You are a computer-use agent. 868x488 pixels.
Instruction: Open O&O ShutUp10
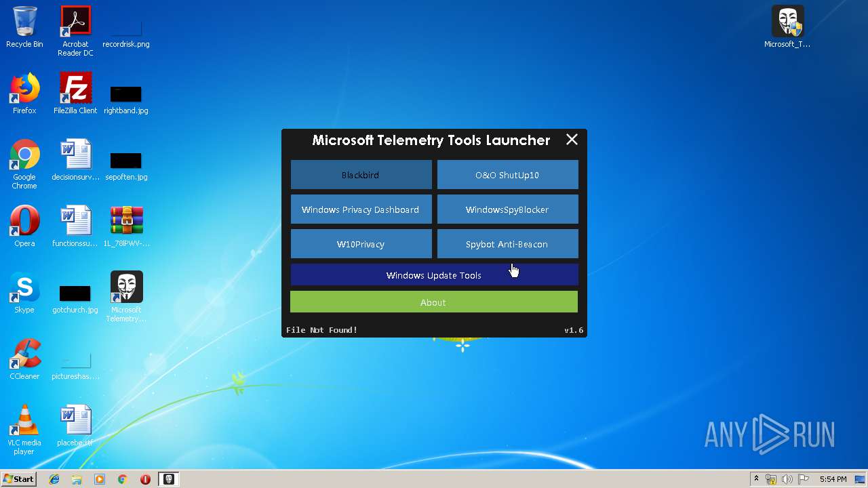pos(507,175)
